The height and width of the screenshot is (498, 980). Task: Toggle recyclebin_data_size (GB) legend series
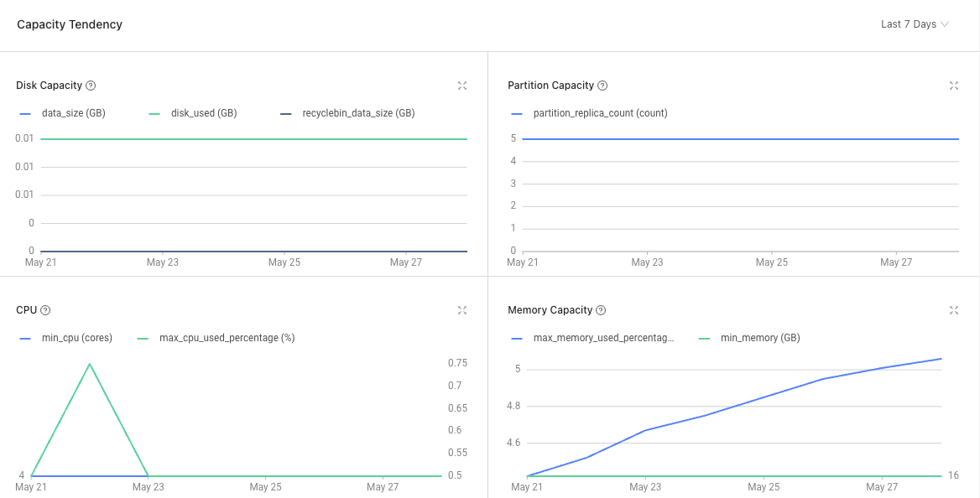347,114
